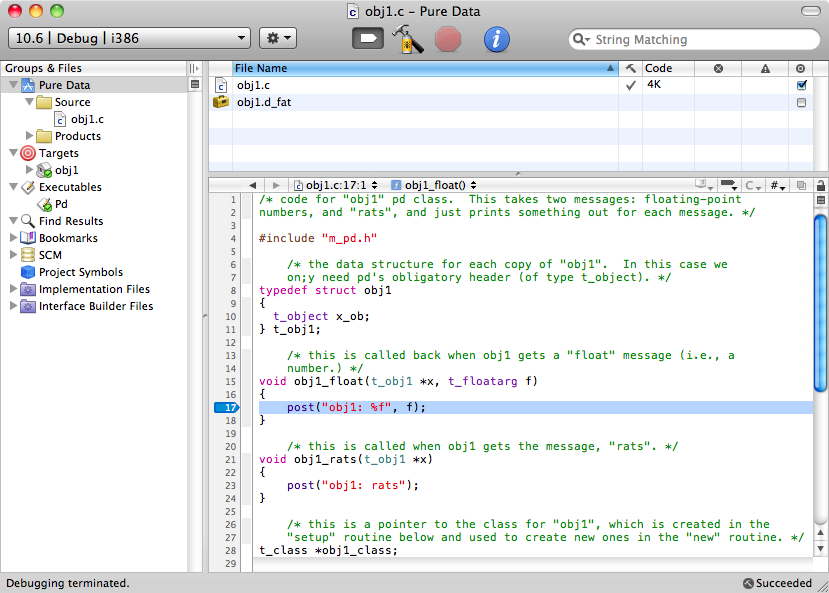Click the Pure Data project icon
Viewport: 829px width, 593px height.
tap(27, 85)
